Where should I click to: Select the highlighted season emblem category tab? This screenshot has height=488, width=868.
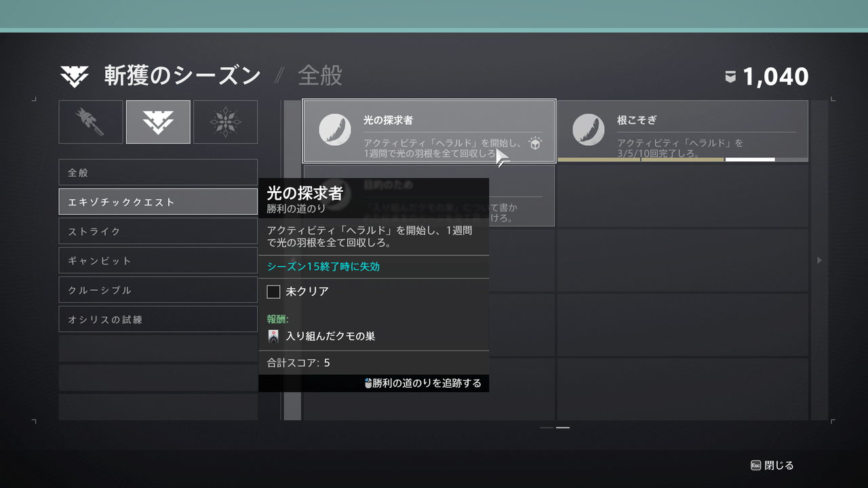(158, 122)
